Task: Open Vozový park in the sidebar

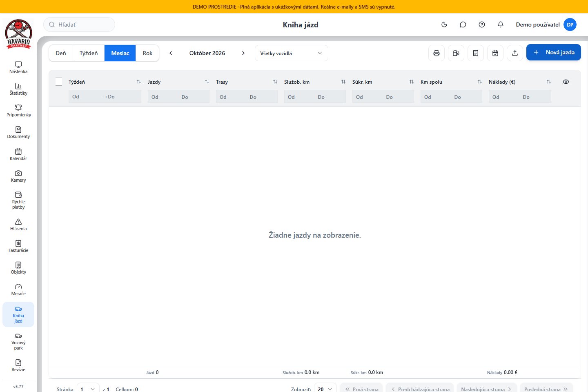Action: click(x=18, y=341)
